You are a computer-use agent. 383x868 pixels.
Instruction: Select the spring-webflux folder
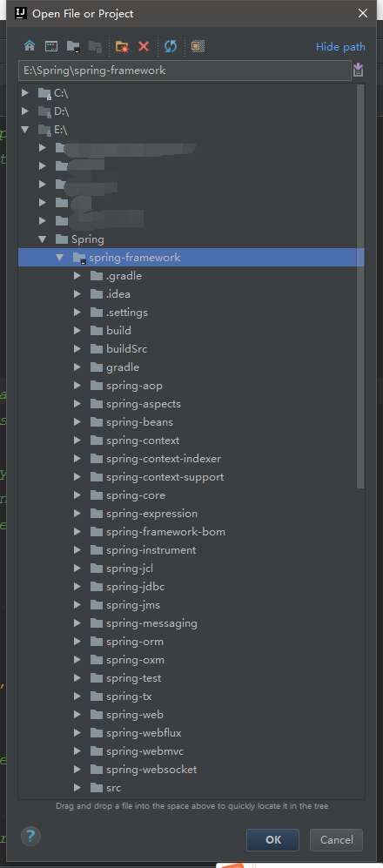144,732
